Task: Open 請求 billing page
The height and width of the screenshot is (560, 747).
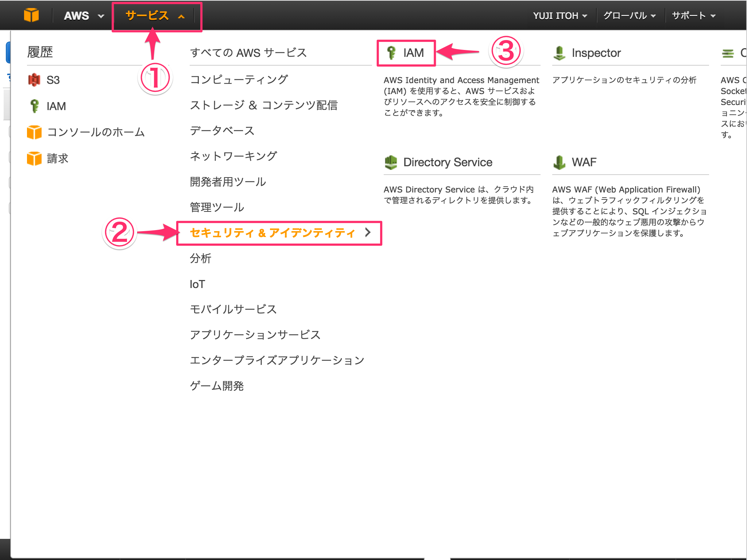Action: tap(58, 159)
